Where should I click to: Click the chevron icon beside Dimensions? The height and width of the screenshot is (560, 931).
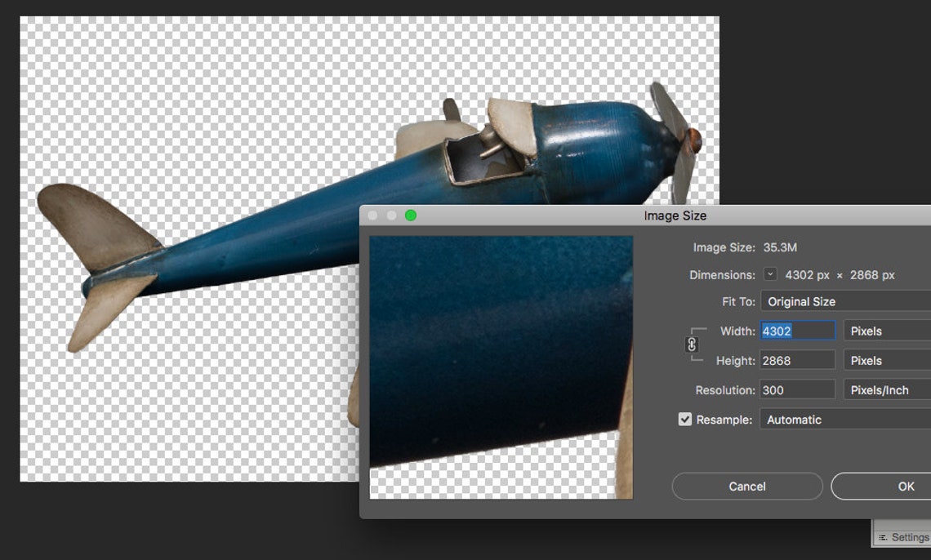pyautogui.click(x=768, y=275)
